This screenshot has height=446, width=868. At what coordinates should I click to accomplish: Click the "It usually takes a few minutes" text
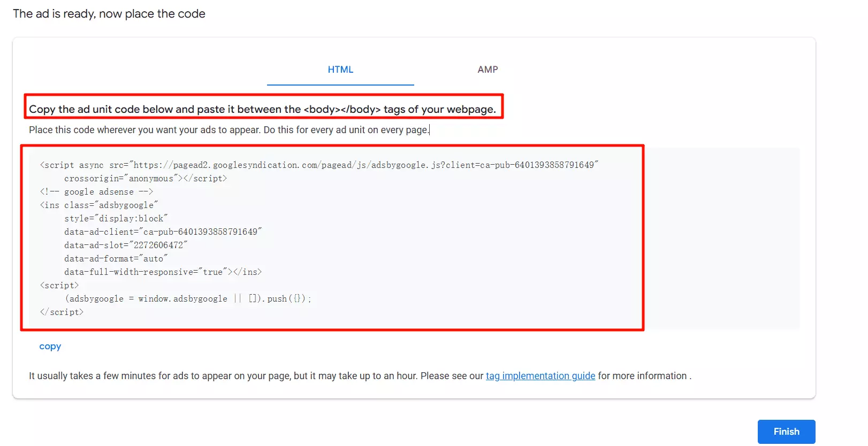360,376
